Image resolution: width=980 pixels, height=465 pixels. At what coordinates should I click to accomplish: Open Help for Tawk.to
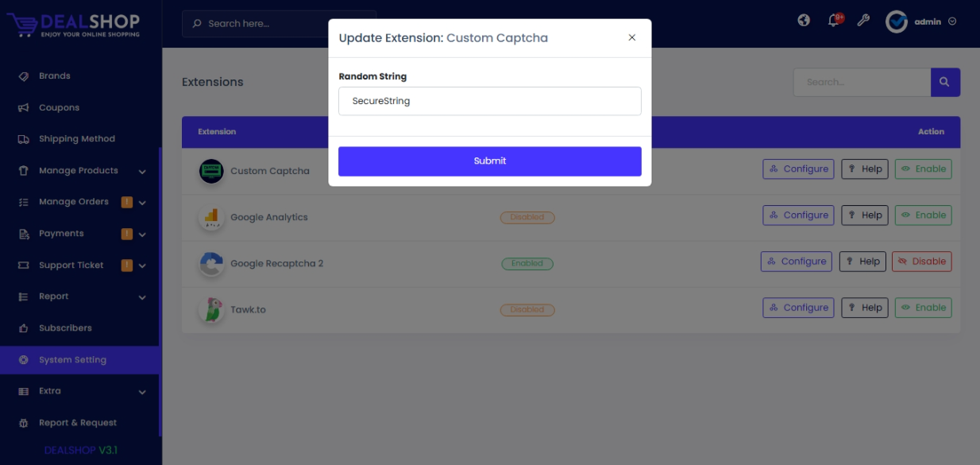tap(864, 308)
